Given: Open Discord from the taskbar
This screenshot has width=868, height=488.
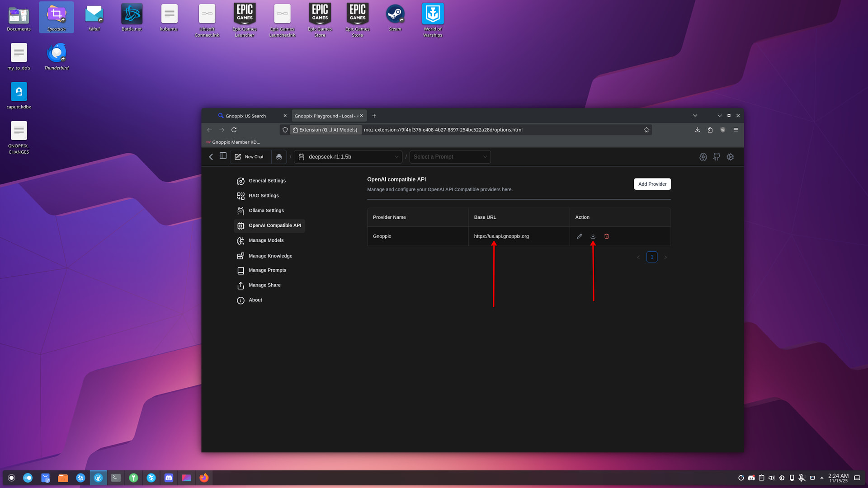Looking at the screenshot, I should click(x=169, y=478).
